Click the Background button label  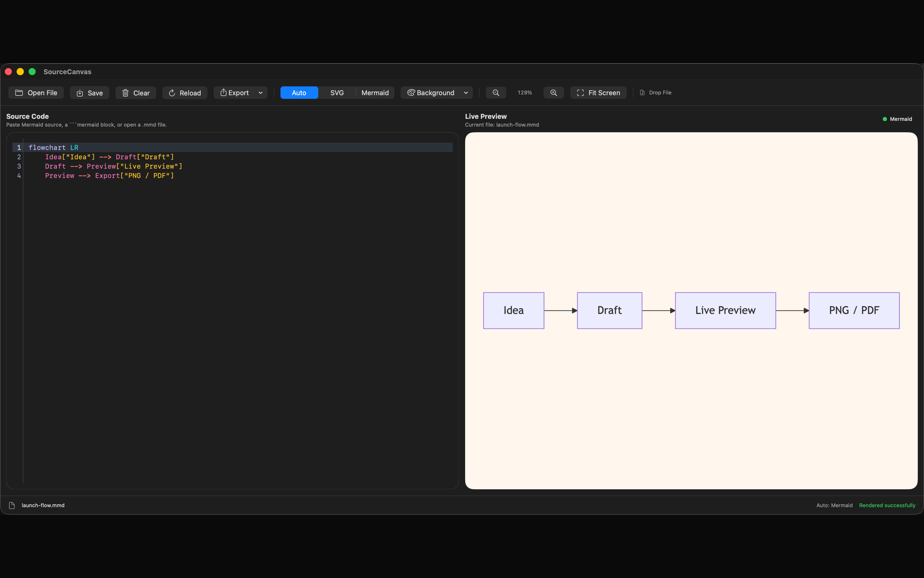point(436,93)
